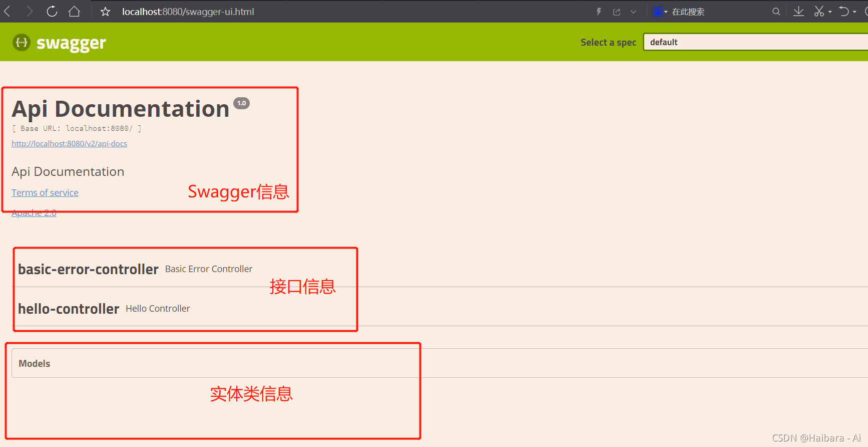This screenshot has width=868, height=447.
Task: Expand the hello-controller section
Action: [69, 309]
